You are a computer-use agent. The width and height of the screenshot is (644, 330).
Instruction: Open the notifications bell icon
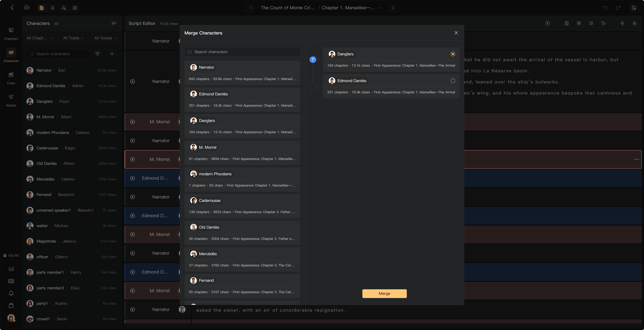(11, 293)
